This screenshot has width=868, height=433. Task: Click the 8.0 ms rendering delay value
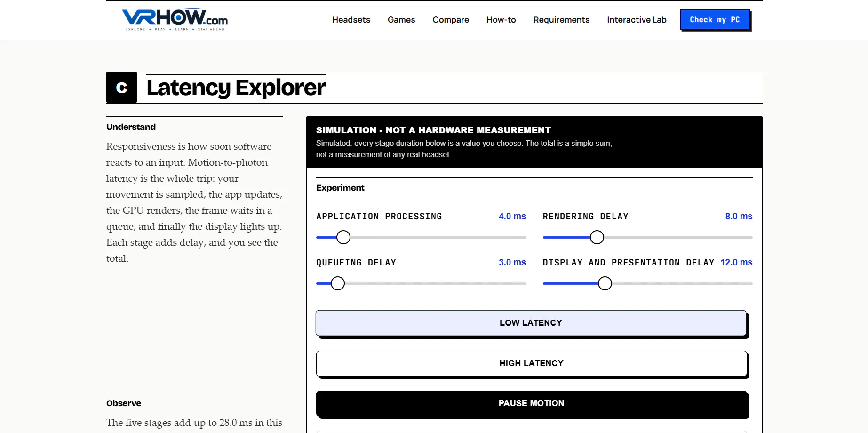[739, 216]
